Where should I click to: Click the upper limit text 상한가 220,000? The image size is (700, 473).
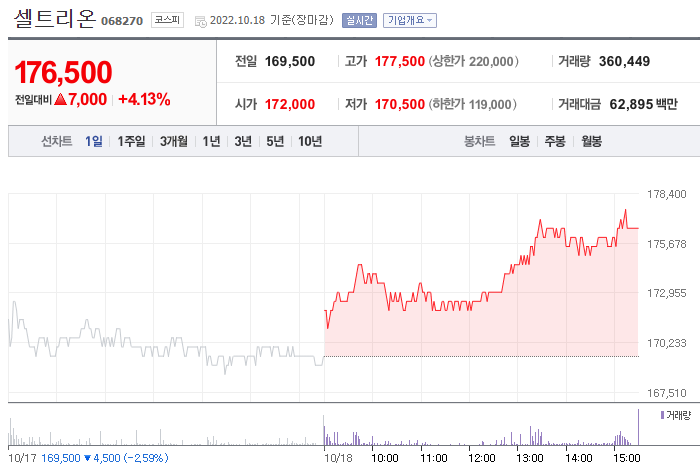[x=474, y=61]
